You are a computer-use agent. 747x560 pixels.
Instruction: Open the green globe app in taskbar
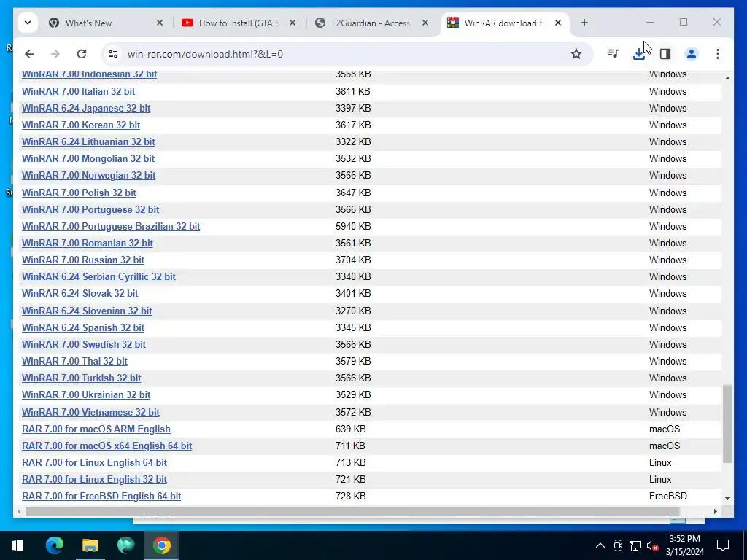point(125,545)
